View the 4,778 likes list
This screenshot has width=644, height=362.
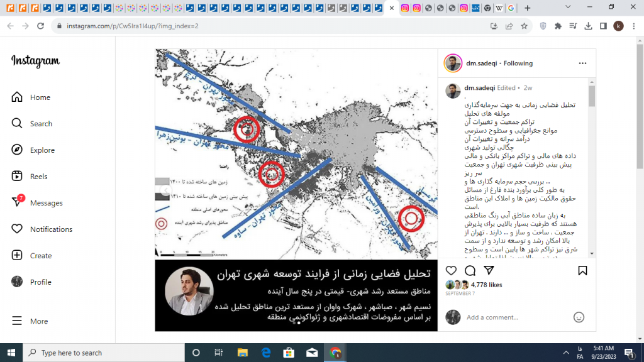click(x=487, y=285)
